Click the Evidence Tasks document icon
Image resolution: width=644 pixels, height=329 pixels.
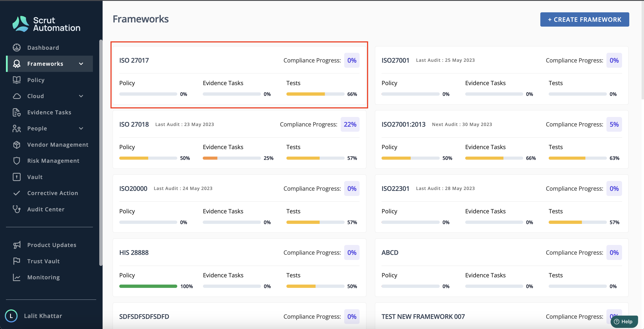click(17, 112)
